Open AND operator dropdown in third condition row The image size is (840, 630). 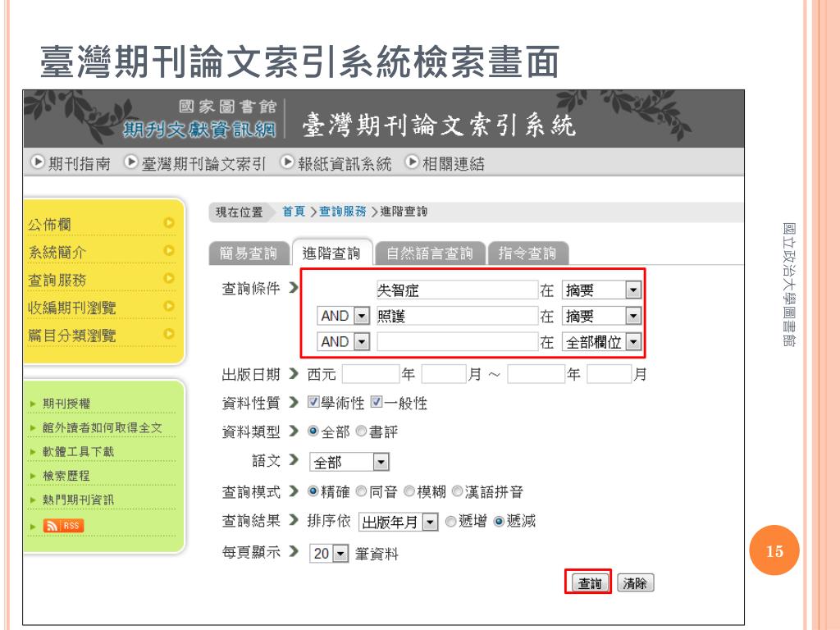[x=362, y=342]
